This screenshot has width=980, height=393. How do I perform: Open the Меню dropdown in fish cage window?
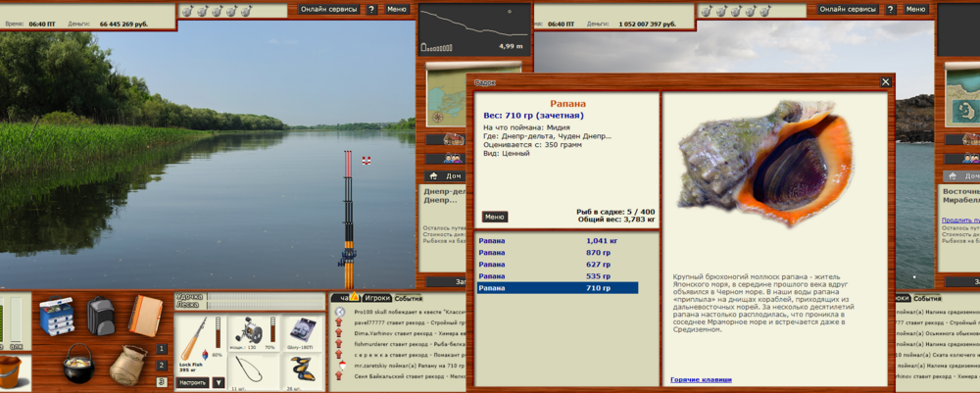[x=495, y=217]
